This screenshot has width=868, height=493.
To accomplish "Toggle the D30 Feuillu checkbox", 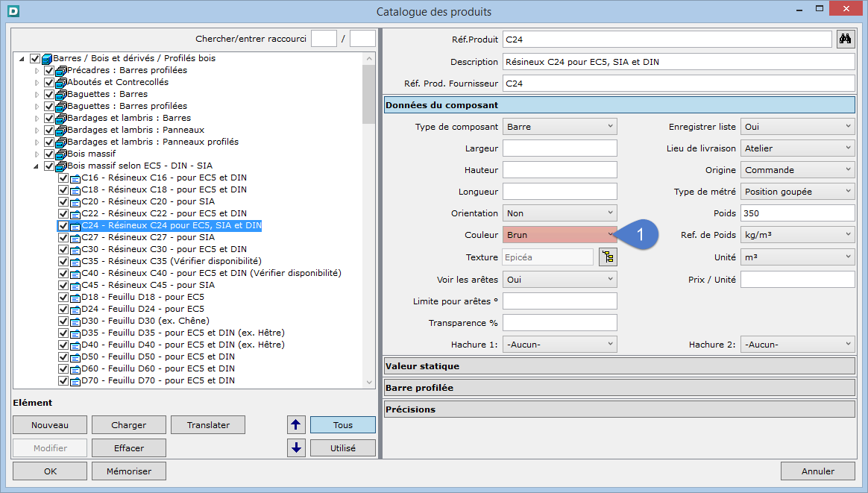I will 63,321.
